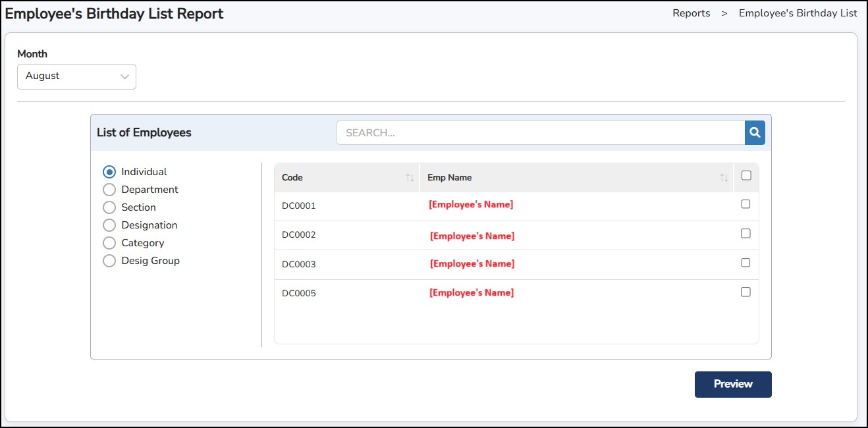
Task: Pick the Designation radio option
Action: 109,225
